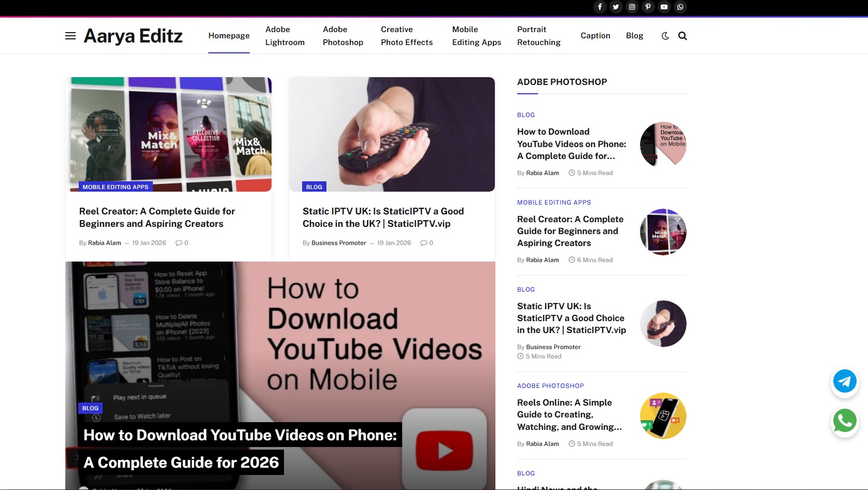
Task: Open the floating Telegram share button
Action: coord(844,381)
